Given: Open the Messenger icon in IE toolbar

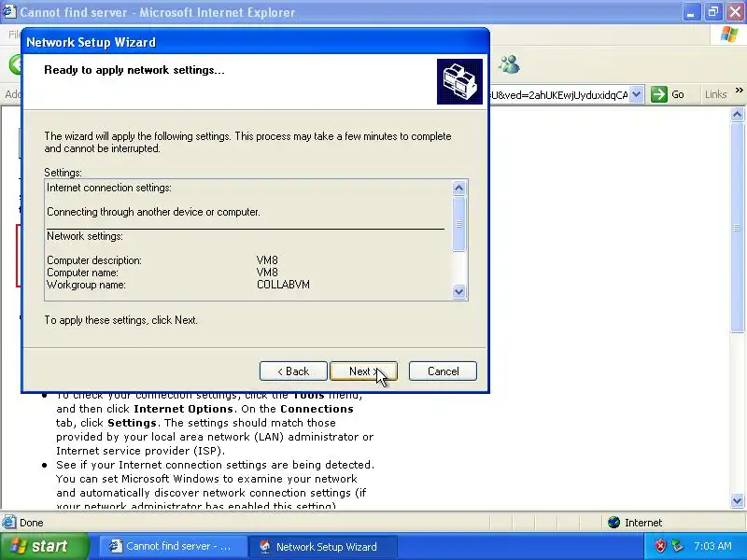Looking at the screenshot, I should click(509, 64).
